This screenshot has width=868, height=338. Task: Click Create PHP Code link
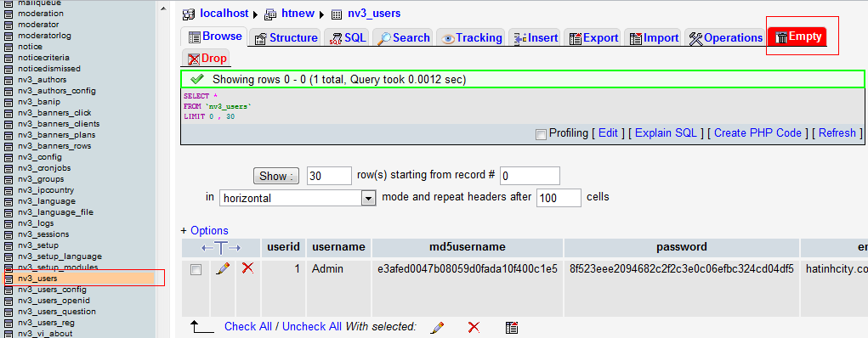(x=757, y=132)
